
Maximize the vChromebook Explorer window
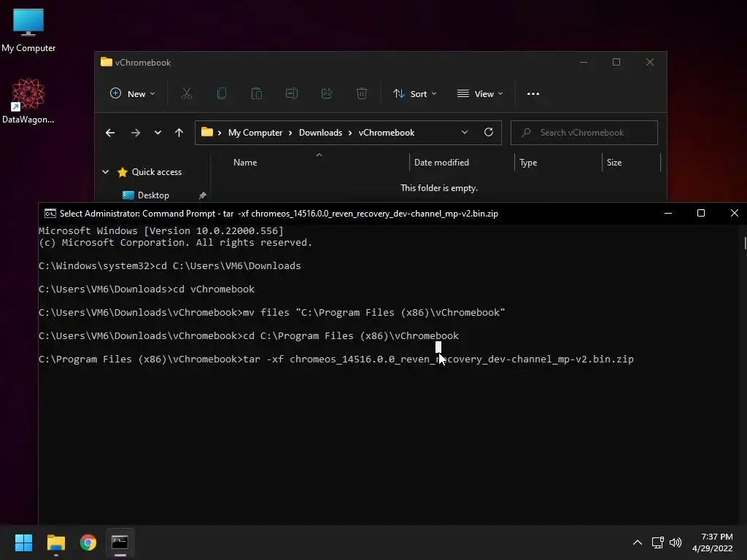616,63
